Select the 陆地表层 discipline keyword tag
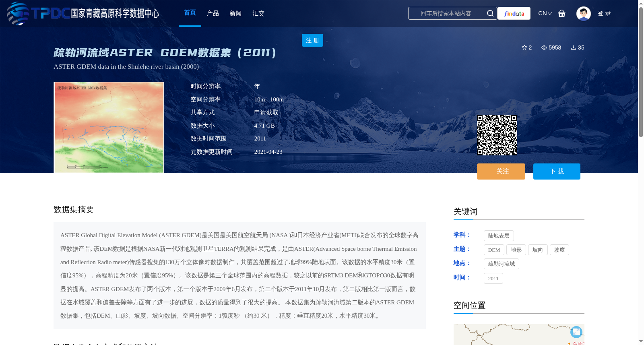The width and height of the screenshot is (644, 345). pos(499,236)
